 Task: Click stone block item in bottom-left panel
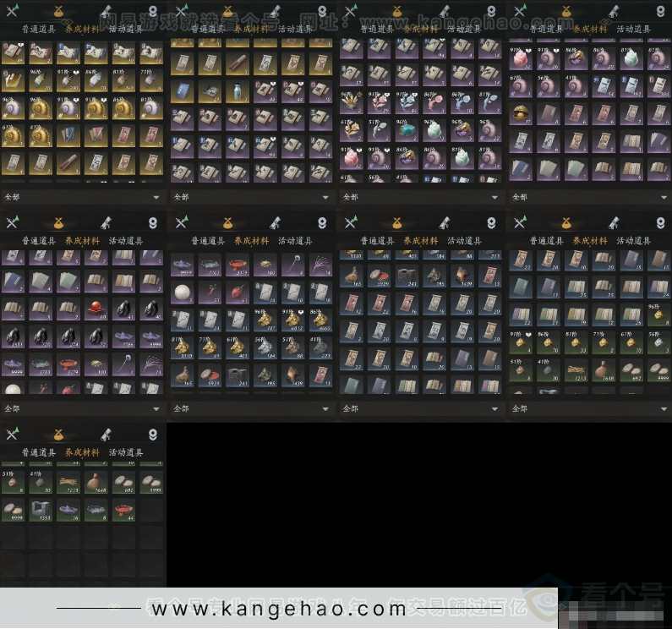tap(40, 509)
